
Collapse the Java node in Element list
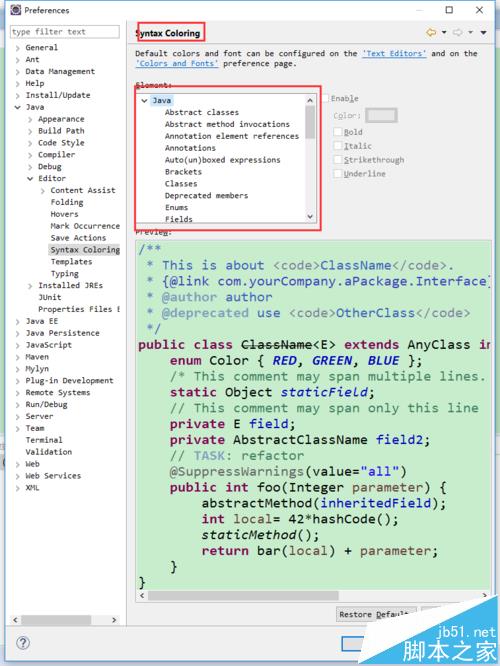(x=144, y=101)
